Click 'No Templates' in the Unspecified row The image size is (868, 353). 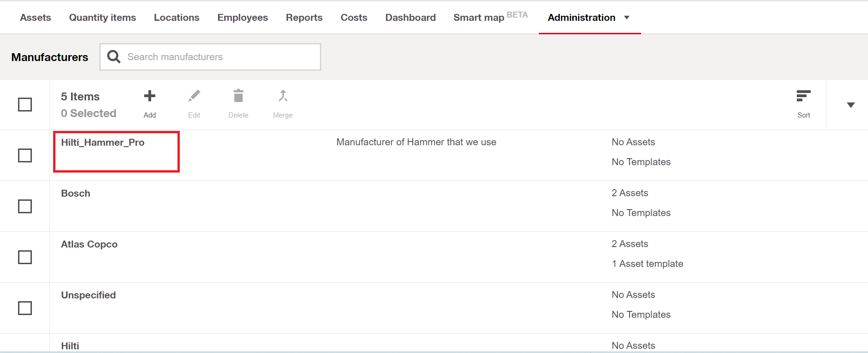[x=641, y=315]
